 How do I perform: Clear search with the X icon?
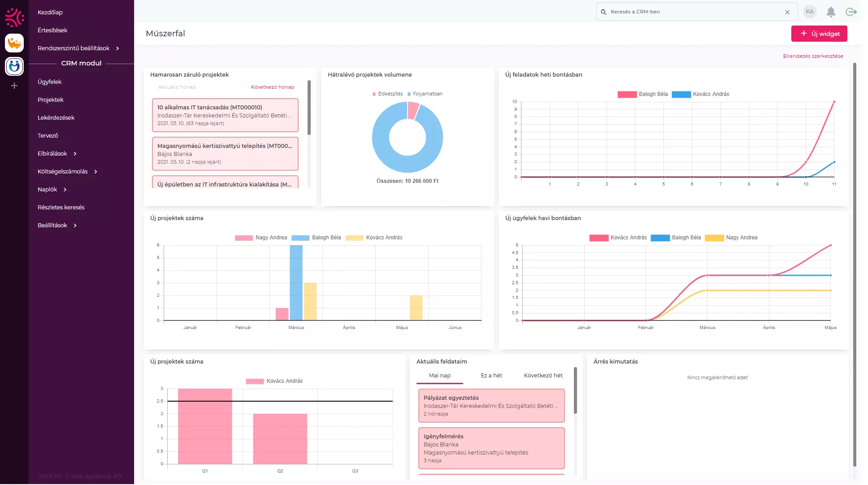click(787, 12)
